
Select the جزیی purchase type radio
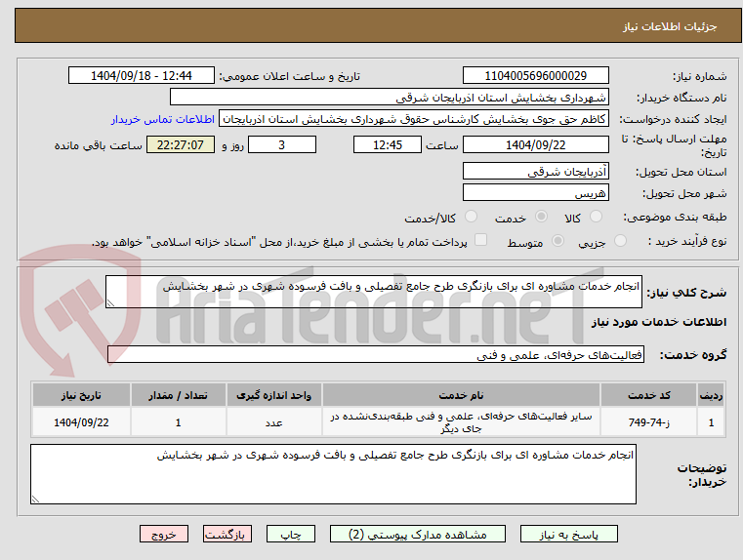pyautogui.click(x=620, y=241)
